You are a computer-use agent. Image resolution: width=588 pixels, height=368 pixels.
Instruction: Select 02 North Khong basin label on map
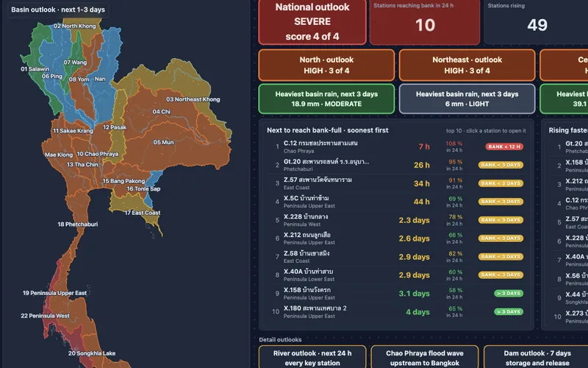pos(75,26)
